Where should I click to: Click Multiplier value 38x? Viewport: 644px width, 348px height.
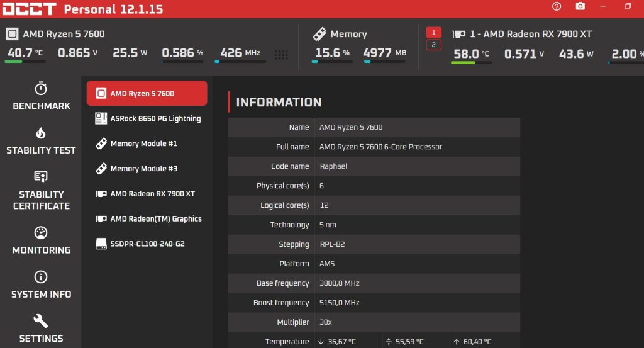click(x=326, y=322)
